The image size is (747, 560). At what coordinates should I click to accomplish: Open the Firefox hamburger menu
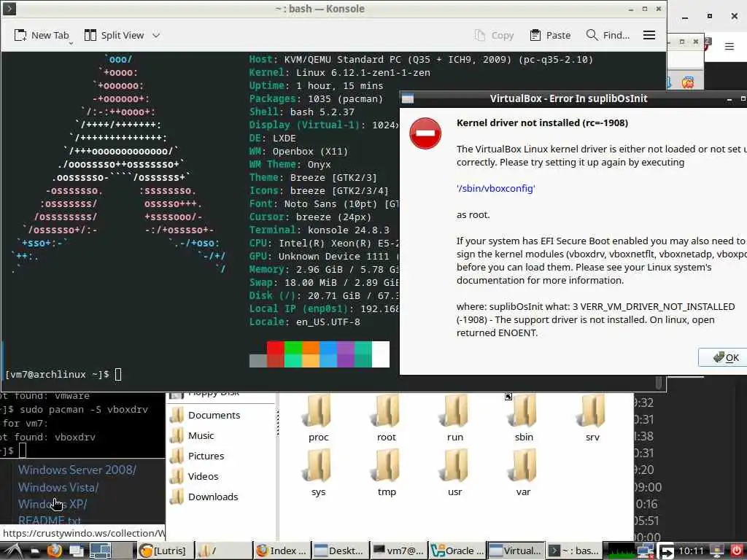click(729, 46)
